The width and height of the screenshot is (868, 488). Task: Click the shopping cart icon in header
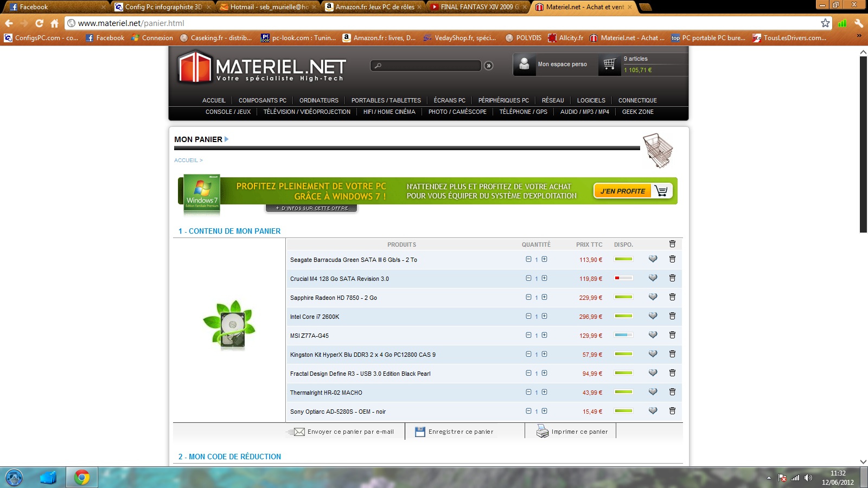coord(609,64)
